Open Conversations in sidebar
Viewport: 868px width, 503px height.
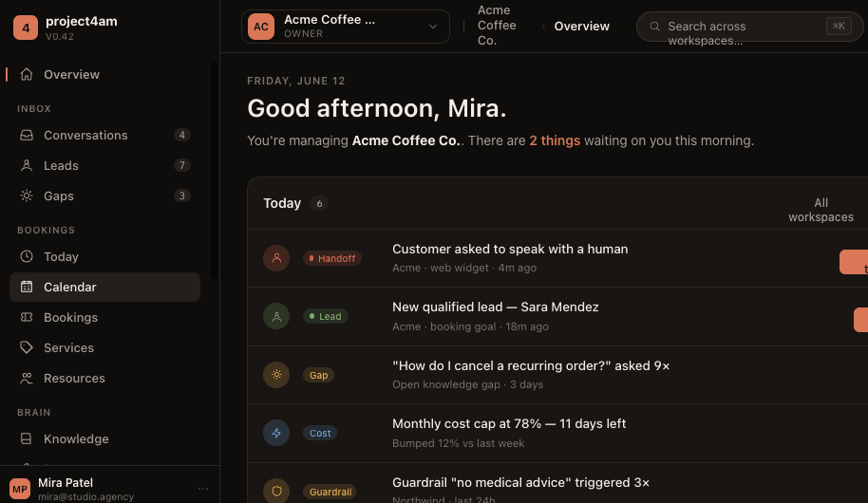click(104, 135)
